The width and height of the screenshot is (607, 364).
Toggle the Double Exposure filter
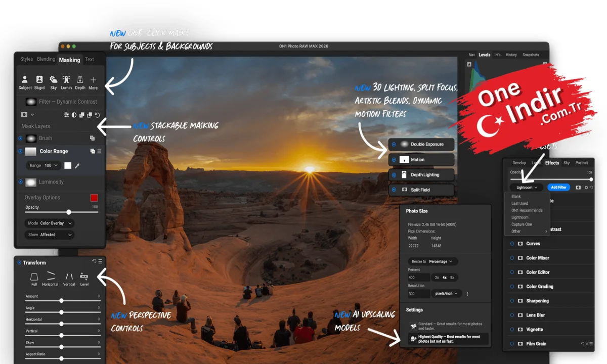click(x=394, y=145)
